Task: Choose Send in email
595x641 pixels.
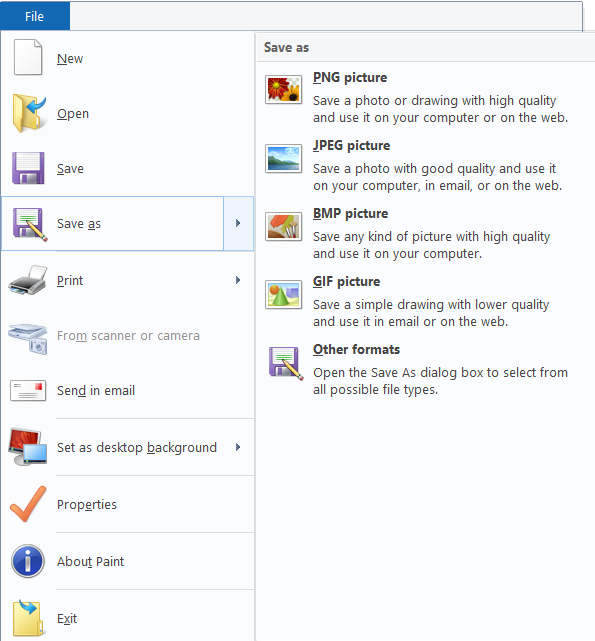Action: click(127, 390)
